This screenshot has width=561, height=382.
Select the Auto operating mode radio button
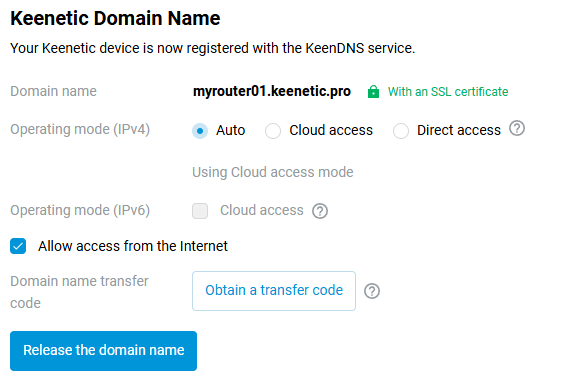[x=200, y=131]
